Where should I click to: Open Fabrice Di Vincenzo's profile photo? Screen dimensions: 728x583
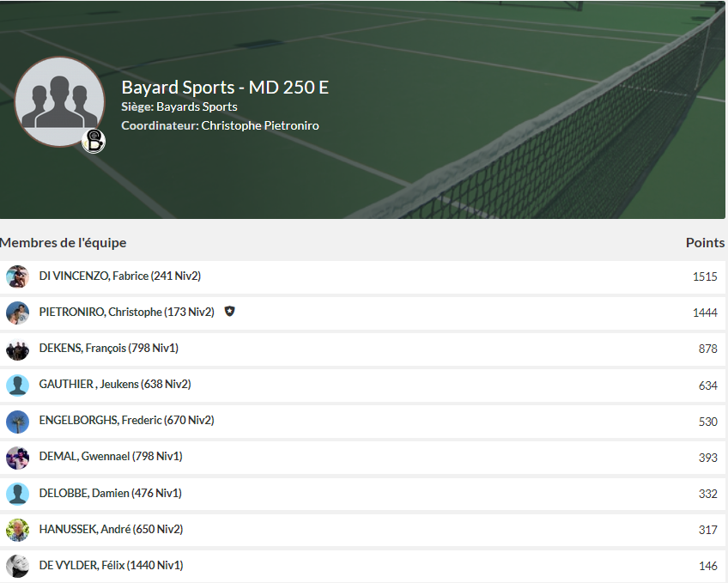point(18,276)
